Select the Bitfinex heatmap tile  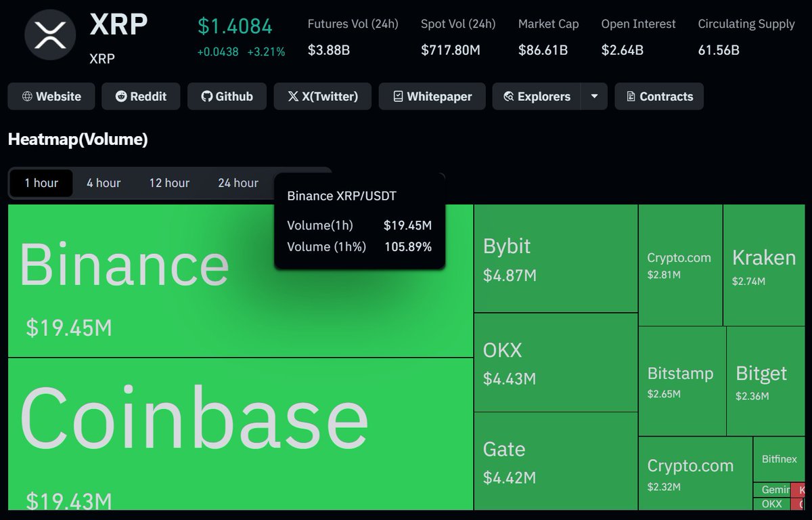(779, 459)
